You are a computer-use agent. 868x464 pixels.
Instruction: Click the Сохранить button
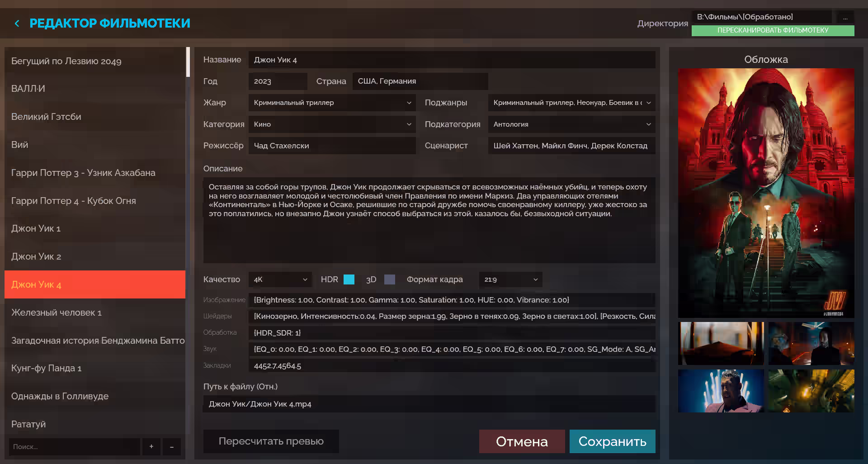(x=613, y=441)
